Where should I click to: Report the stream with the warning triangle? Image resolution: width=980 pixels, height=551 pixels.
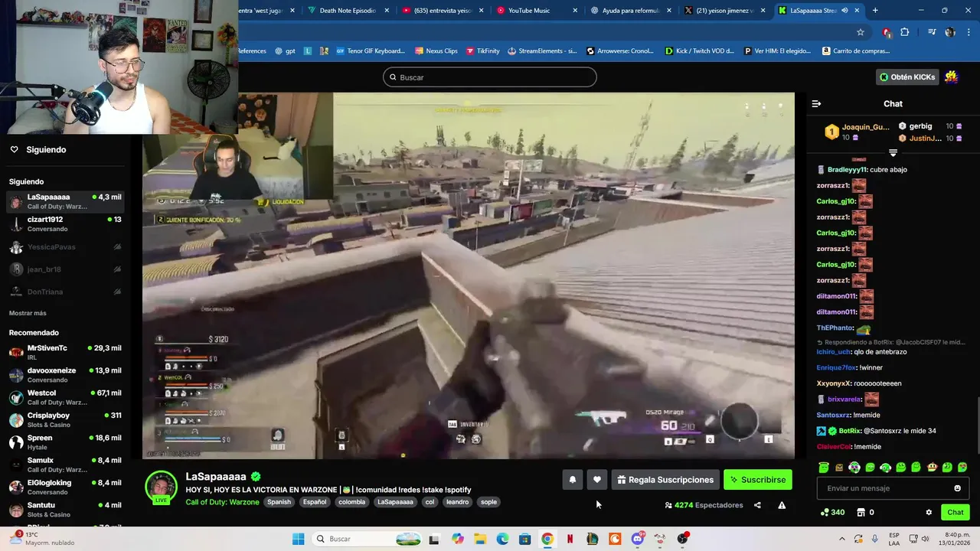(x=782, y=505)
